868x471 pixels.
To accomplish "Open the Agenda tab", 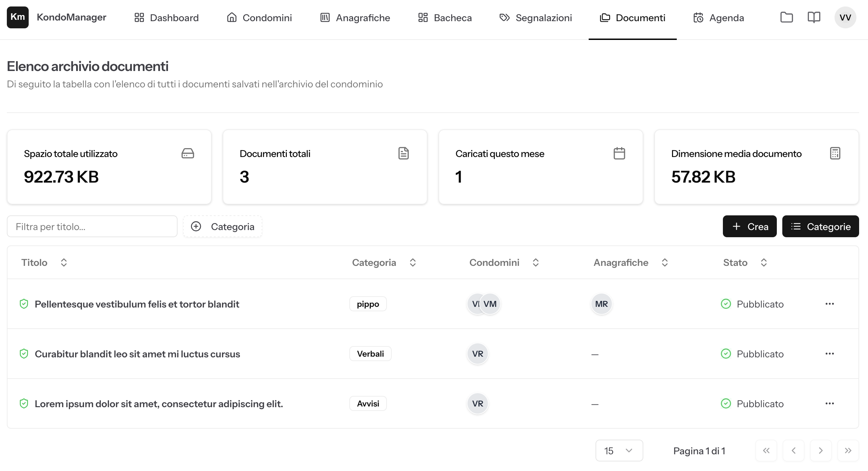I will [718, 18].
